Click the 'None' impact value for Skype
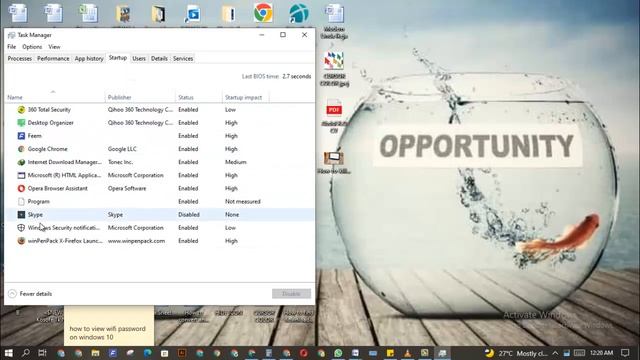 tap(232, 214)
